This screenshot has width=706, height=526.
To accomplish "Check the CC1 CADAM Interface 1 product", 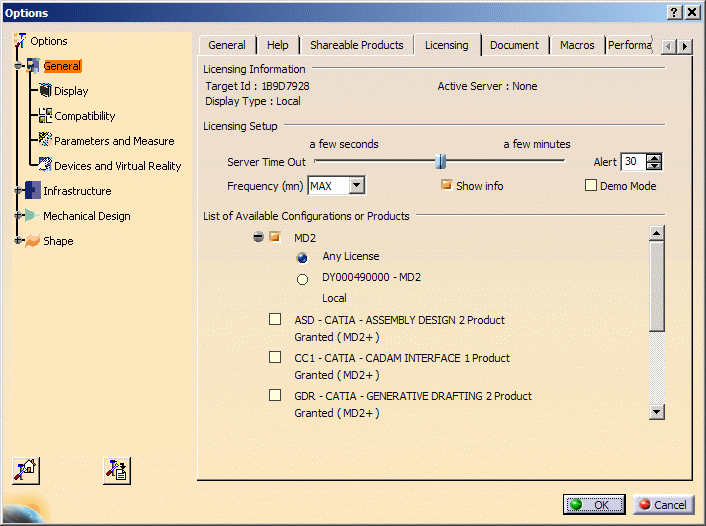I will (x=275, y=357).
